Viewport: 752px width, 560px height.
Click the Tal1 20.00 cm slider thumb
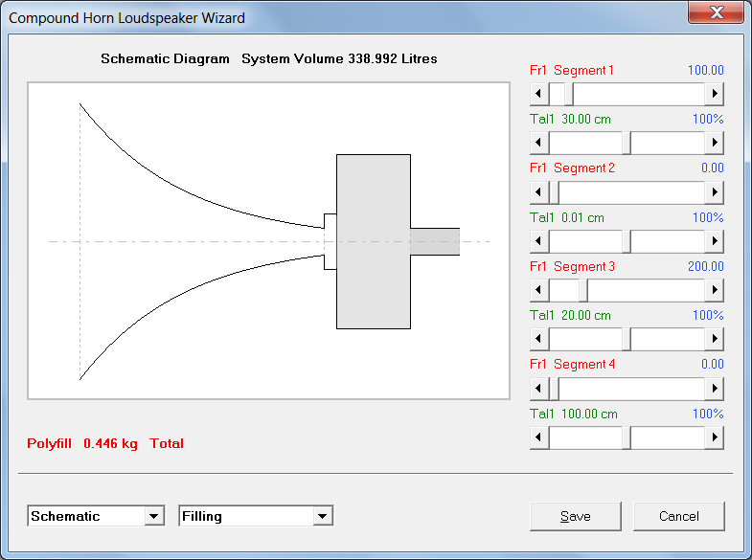click(x=627, y=339)
